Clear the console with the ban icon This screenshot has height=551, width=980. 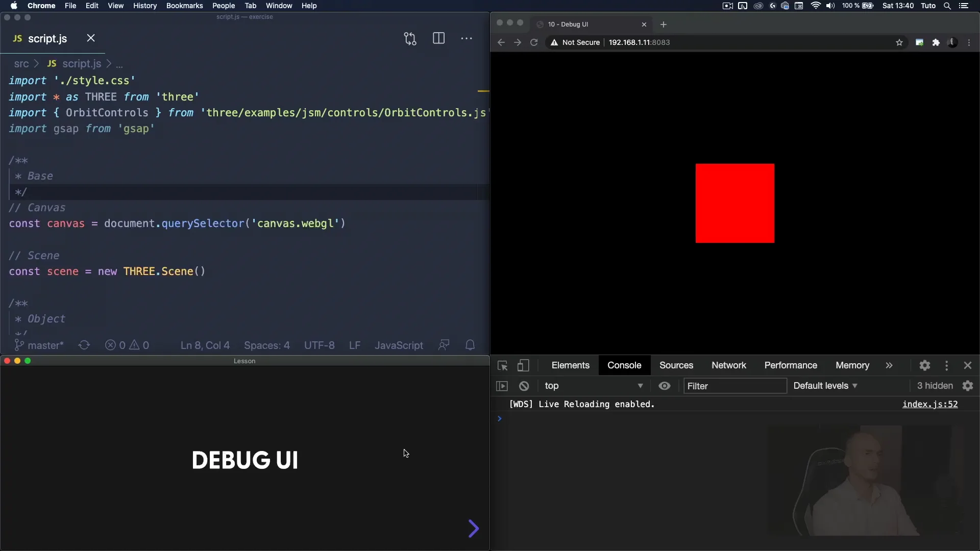click(x=524, y=386)
